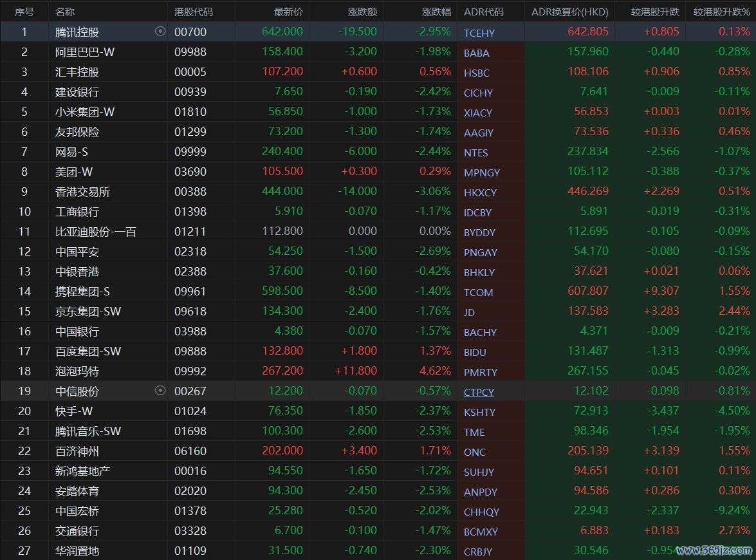Click the circle icon beside 腾讯控股

tap(160, 32)
